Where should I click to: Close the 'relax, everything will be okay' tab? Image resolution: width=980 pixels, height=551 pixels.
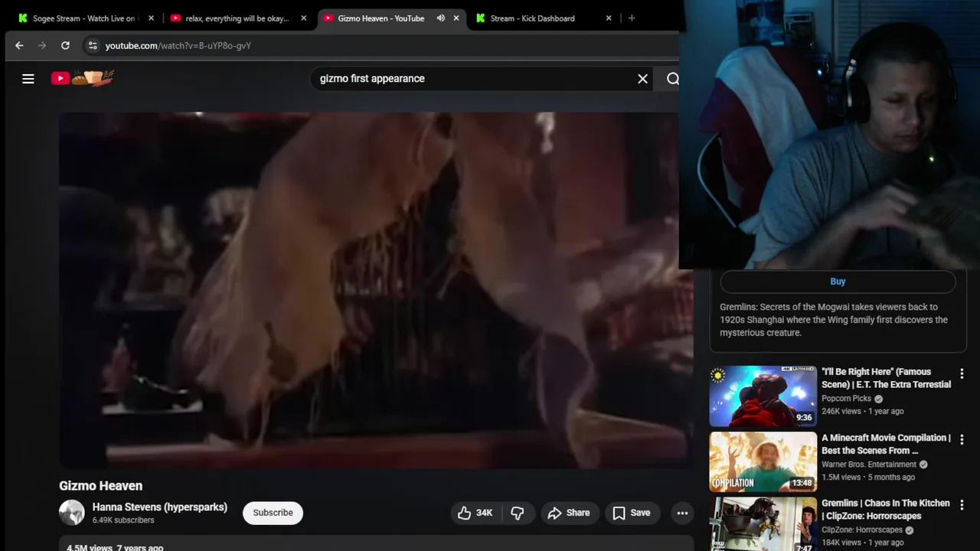303,18
